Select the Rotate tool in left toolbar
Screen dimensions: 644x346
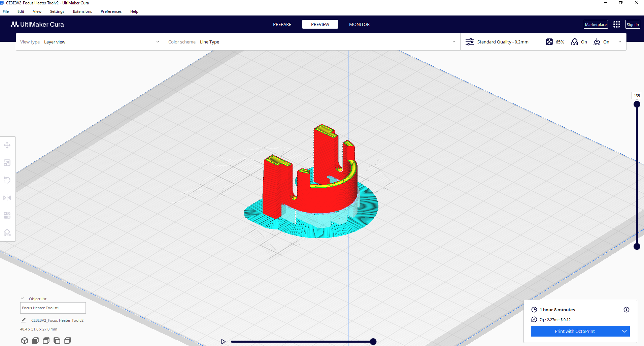tap(7, 180)
